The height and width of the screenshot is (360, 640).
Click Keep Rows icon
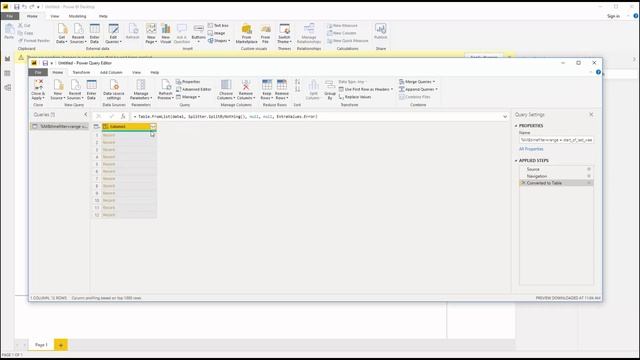[267, 85]
